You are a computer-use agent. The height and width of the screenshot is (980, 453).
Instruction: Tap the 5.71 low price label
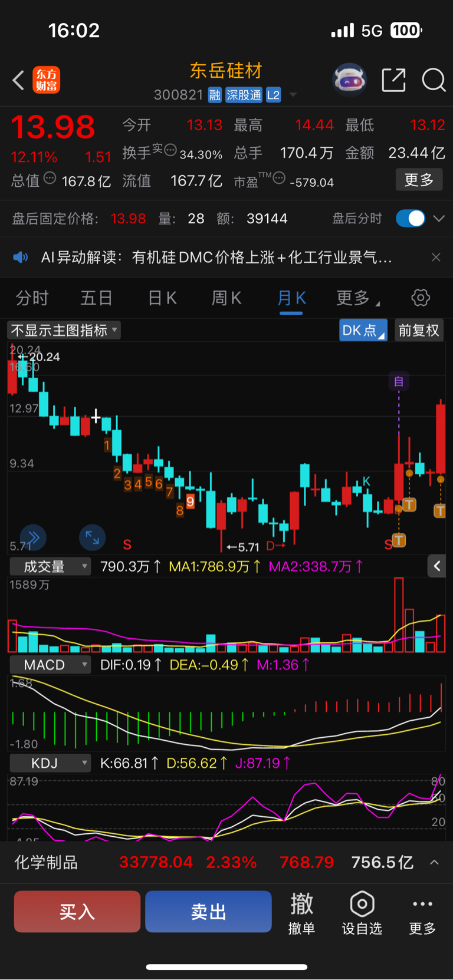(244, 547)
